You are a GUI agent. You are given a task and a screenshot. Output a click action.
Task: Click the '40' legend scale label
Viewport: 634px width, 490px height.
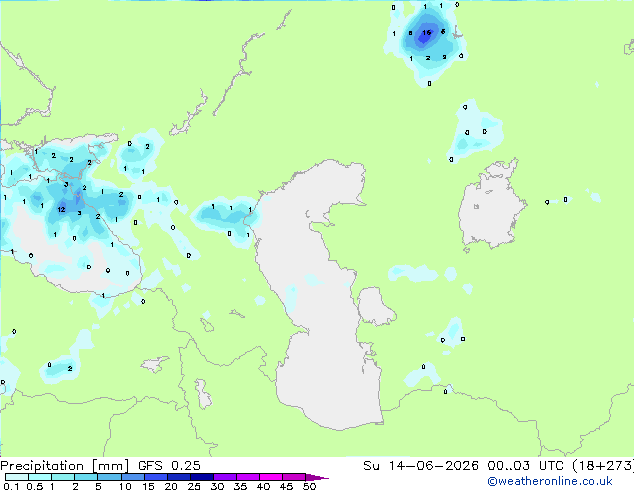click(263, 486)
